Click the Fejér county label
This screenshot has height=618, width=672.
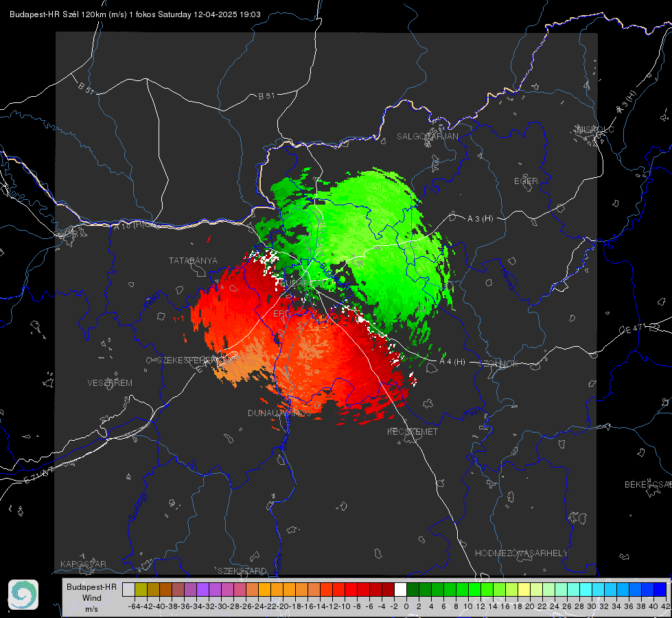click(x=153, y=299)
